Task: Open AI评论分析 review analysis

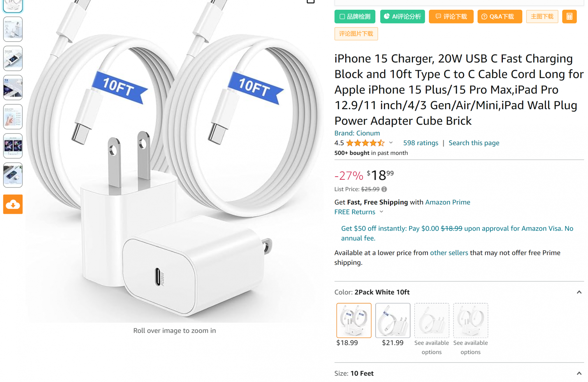Action: tap(402, 16)
